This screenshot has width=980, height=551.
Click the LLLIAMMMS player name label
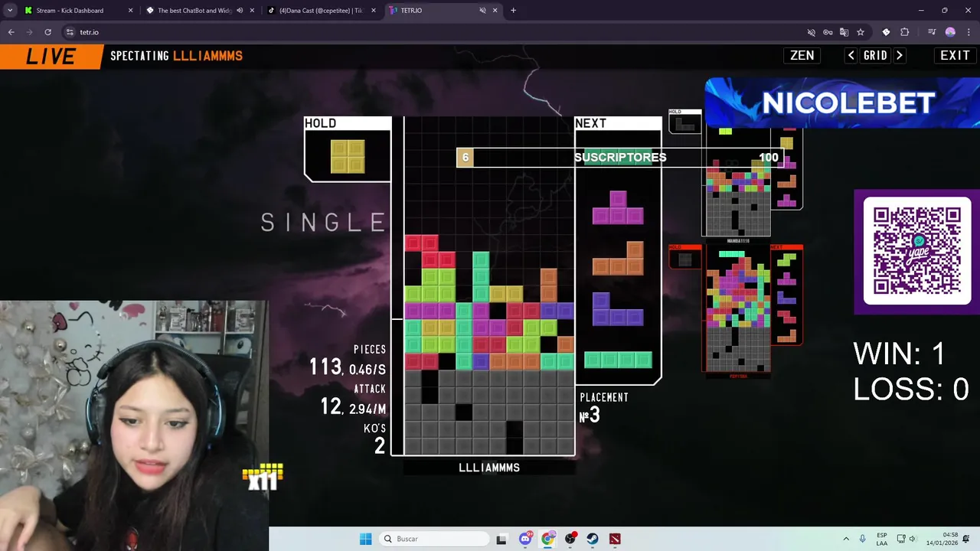tap(489, 468)
